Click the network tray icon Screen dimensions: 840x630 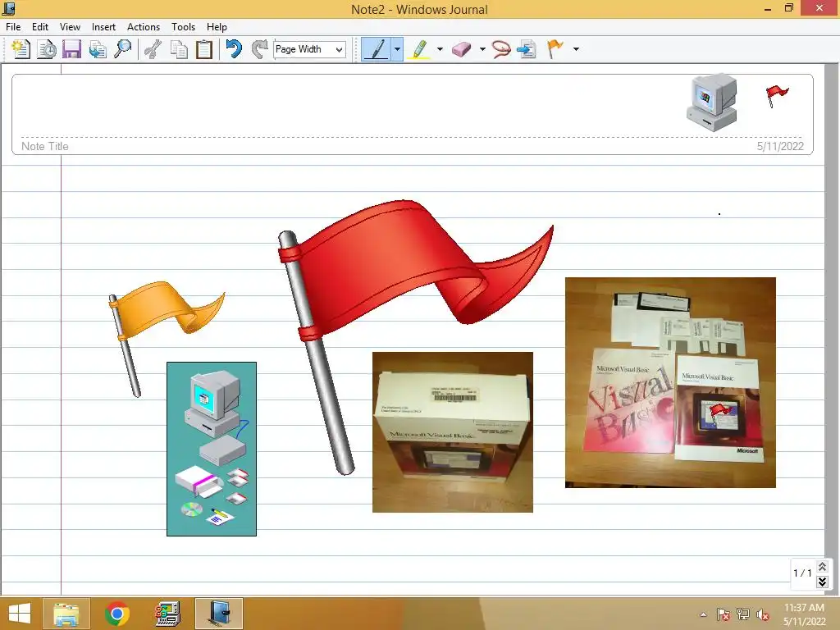coord(743,614)
